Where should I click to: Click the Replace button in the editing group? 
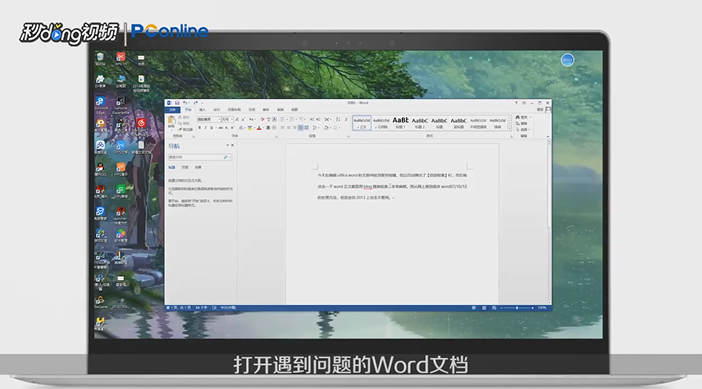coord(522,123)
